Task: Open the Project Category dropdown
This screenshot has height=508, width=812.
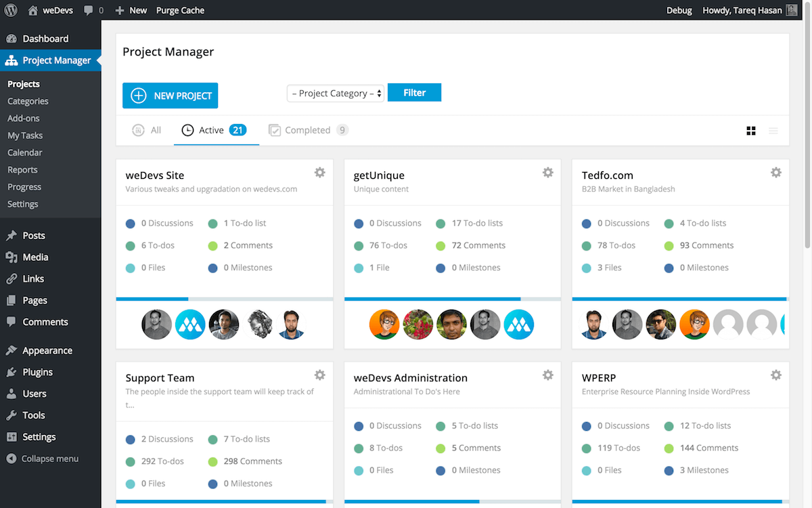Action: [x=335, y=93]
